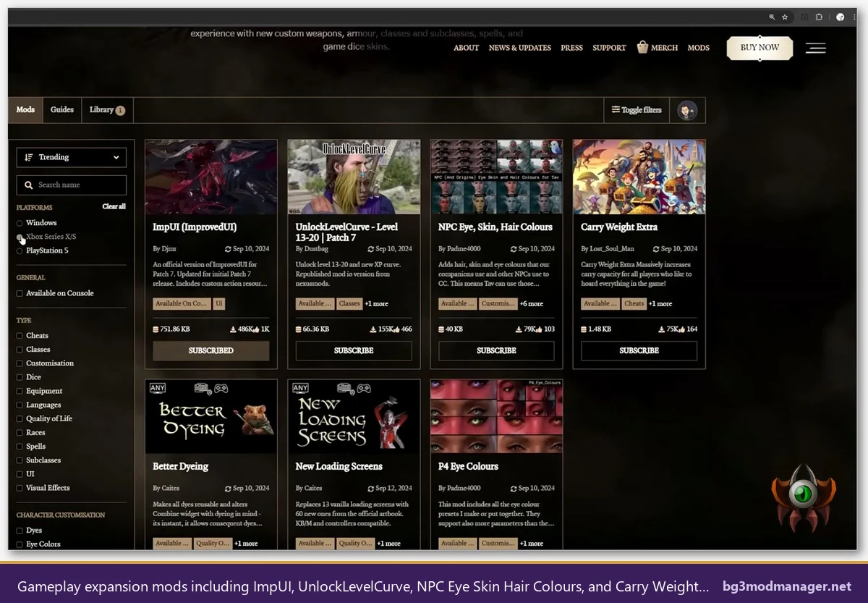Check the Cheats type filter
The image size is (868, 603).
click(20, 336)
